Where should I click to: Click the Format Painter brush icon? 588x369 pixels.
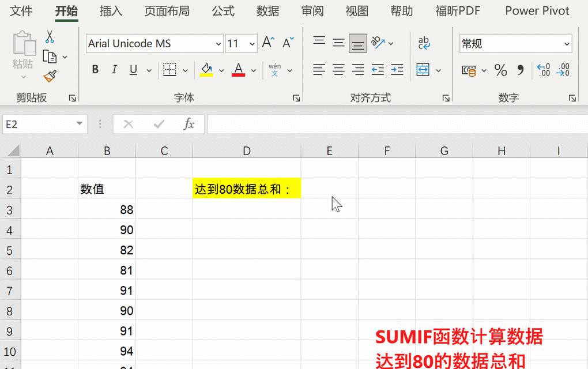(50, 77)
